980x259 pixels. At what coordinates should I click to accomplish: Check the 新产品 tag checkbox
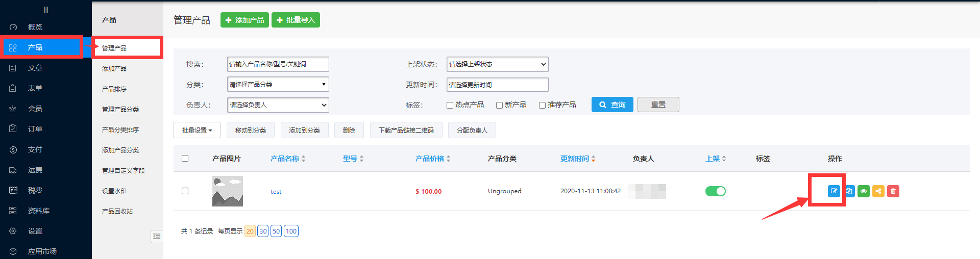[499, 105]
